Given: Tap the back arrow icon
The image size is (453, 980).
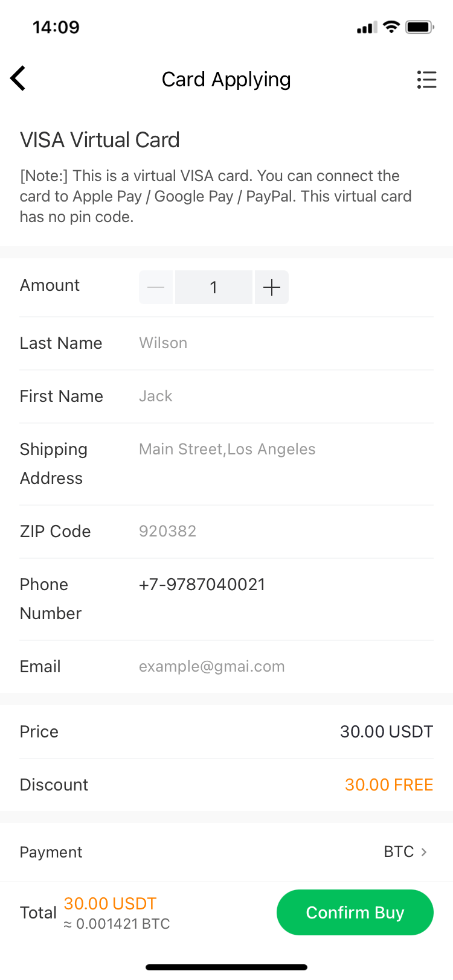Looking at the screenshot, I should 18,78.
